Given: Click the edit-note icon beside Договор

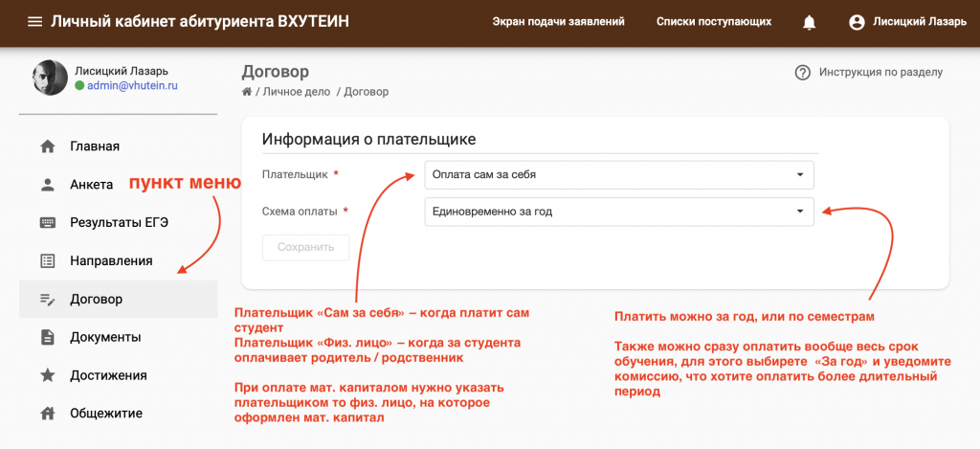Looking at the screenshot, I should coord(48,300).
